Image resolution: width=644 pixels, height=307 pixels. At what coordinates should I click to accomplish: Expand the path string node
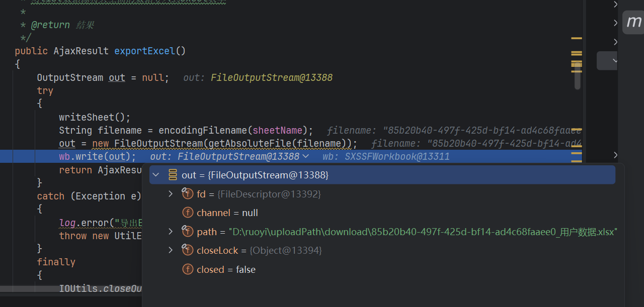pos(171,232)
